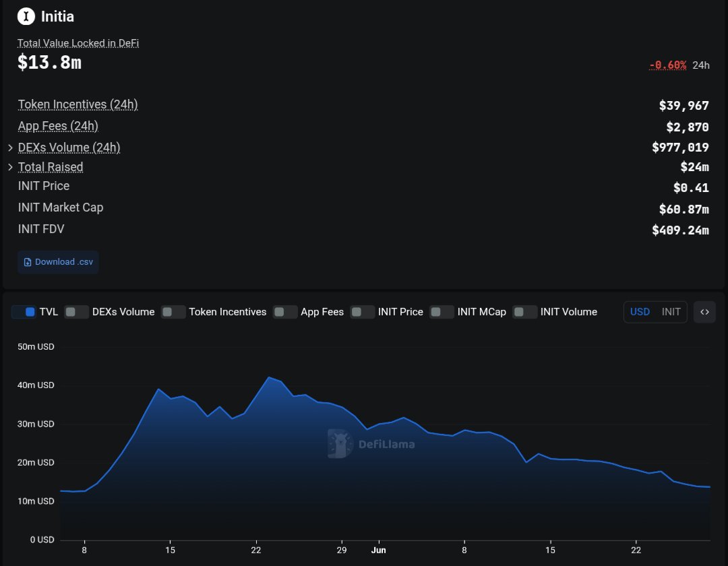Click the DEXs Volume (24h) label

pyautogui.click(x=69, y=148)
